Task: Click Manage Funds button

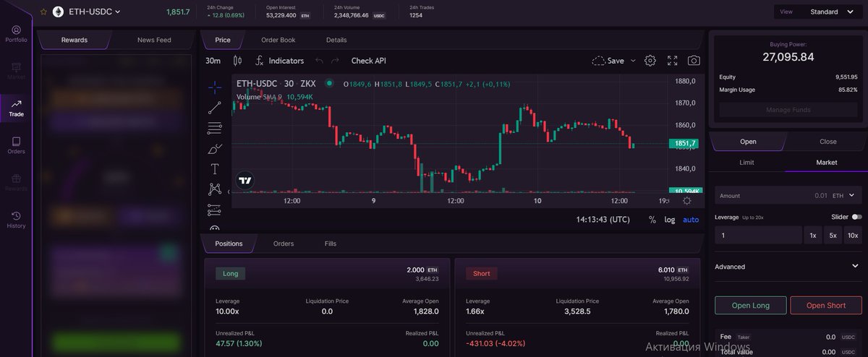Action: pyautogui.click(x=788, y=110)
